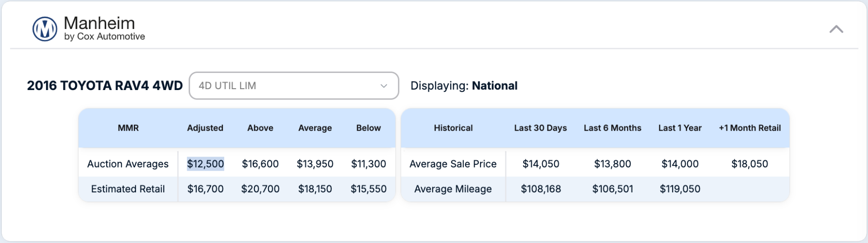
Task: Click 'by Cox Automotive' subtitle
Action: coord(104,37)
